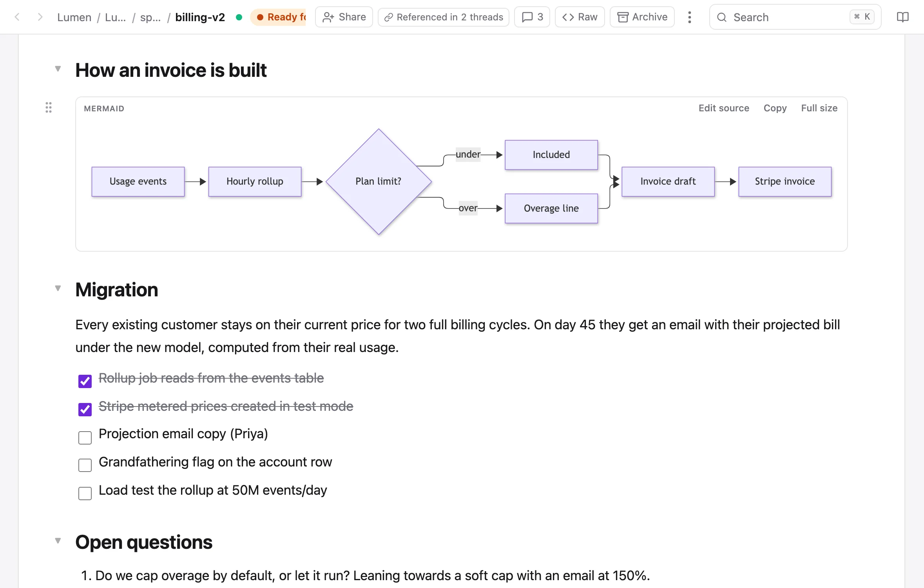Click the 'Usage events' diagram node
924x588 pixels.
pyautogui.click(x=138, y=181)
